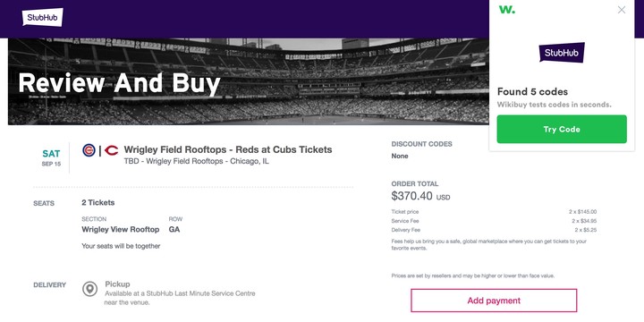Click the Wikibuy w. logo
644x322 pixels.
click(x=507, y=10)
